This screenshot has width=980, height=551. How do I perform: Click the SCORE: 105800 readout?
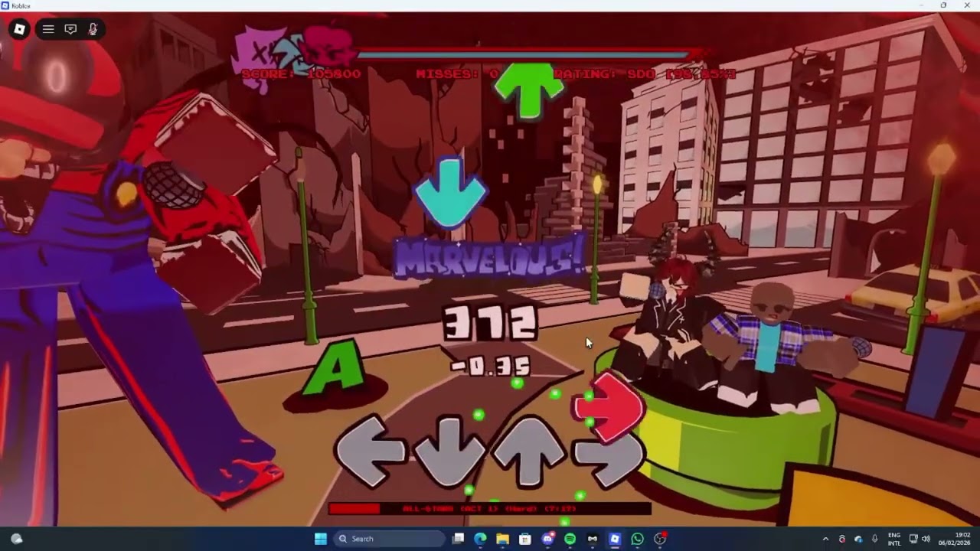click(302, 73)
